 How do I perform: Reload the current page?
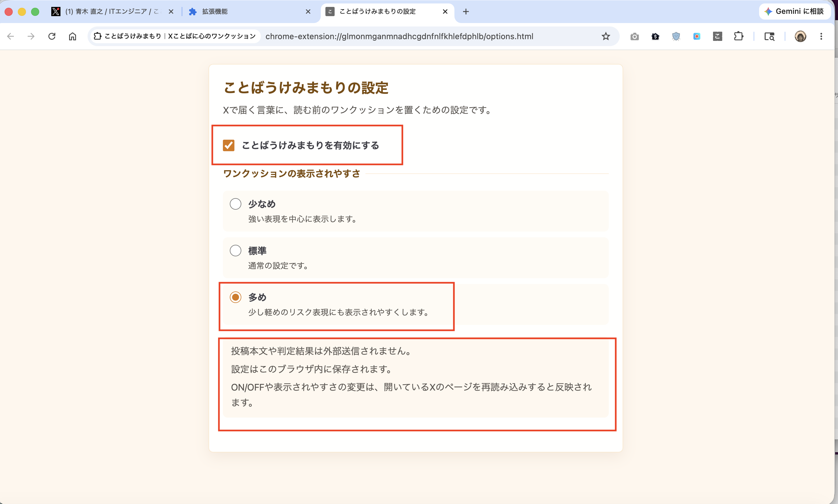coord(52,36)
